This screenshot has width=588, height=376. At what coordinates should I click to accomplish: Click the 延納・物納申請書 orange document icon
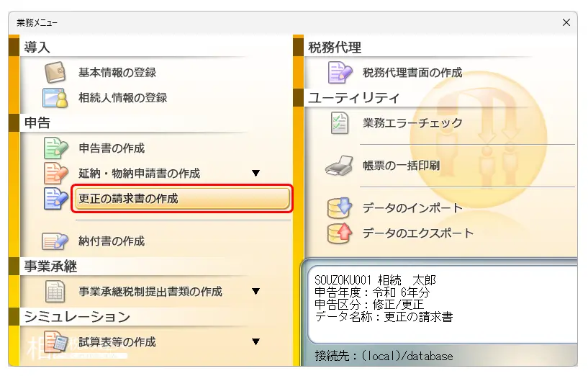coord(55,174)
